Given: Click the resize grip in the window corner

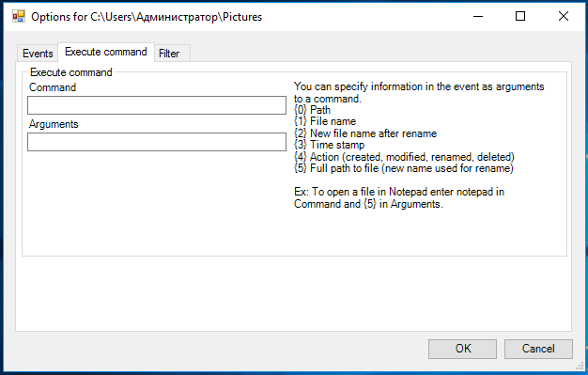Looking at the screenshot, I should [x=580, y=367].
